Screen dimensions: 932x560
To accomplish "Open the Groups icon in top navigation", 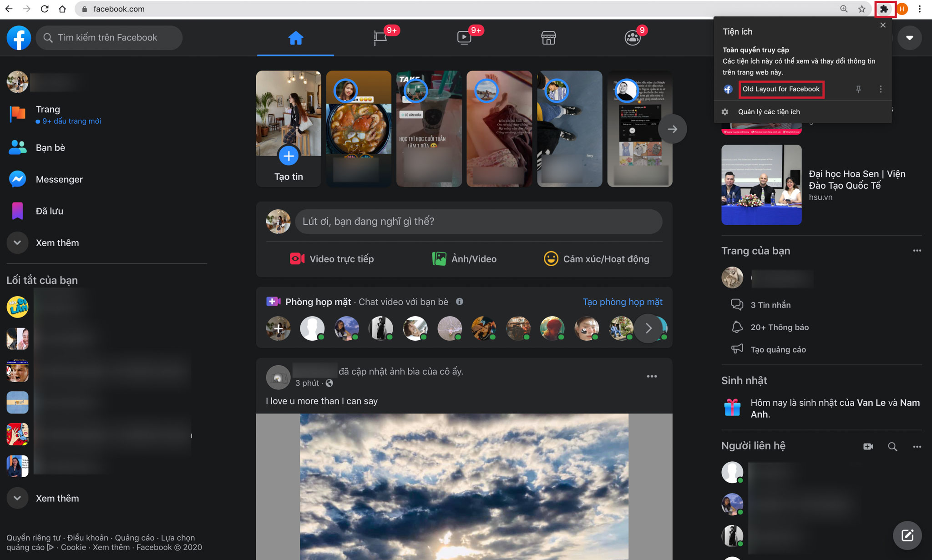I will [633, 38].
